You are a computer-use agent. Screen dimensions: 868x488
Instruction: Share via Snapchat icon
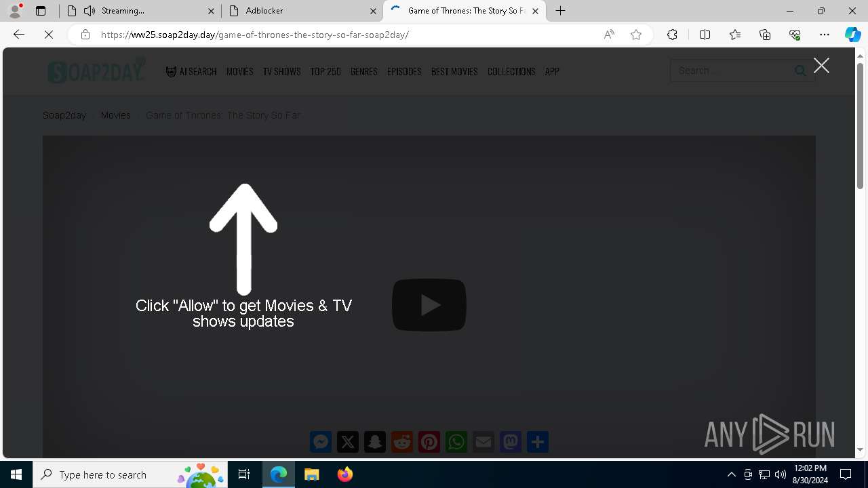point(375,442)
